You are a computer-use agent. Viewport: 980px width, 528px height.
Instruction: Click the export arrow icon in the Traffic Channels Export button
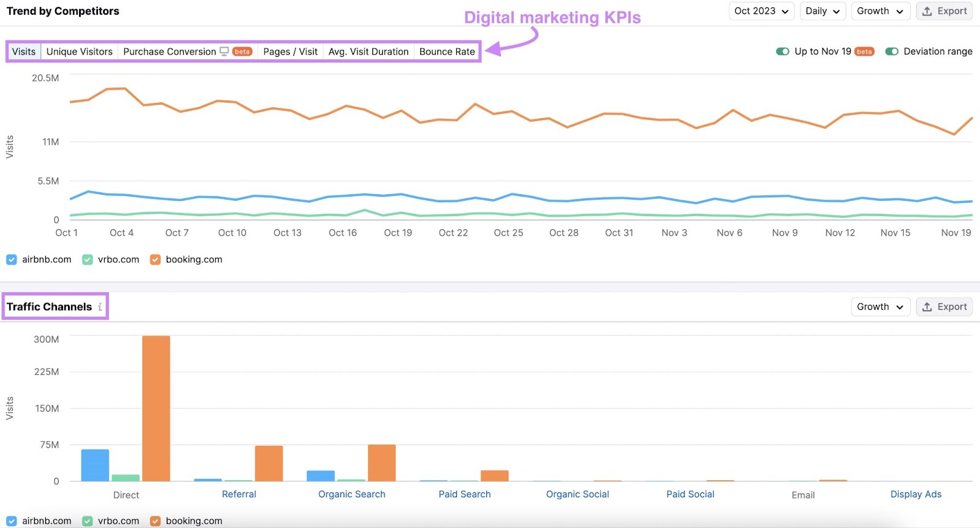927,307
